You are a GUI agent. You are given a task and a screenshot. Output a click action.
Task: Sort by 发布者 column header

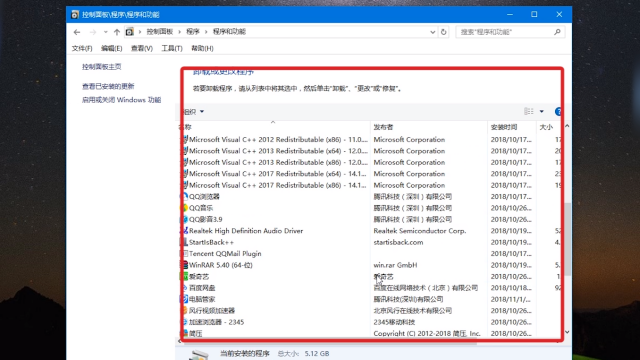tap(383, 127)
